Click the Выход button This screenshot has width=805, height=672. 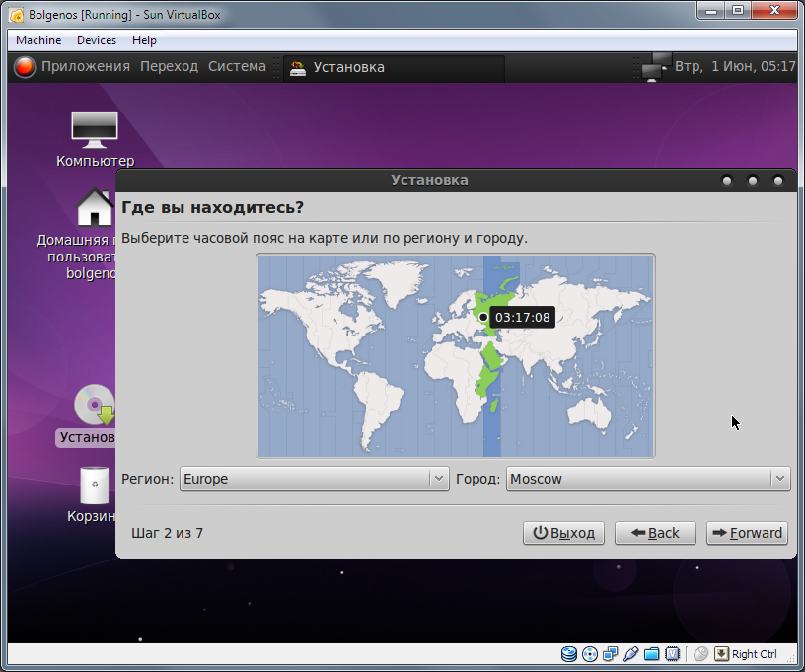pyautogui.click(x=563, y=533)
